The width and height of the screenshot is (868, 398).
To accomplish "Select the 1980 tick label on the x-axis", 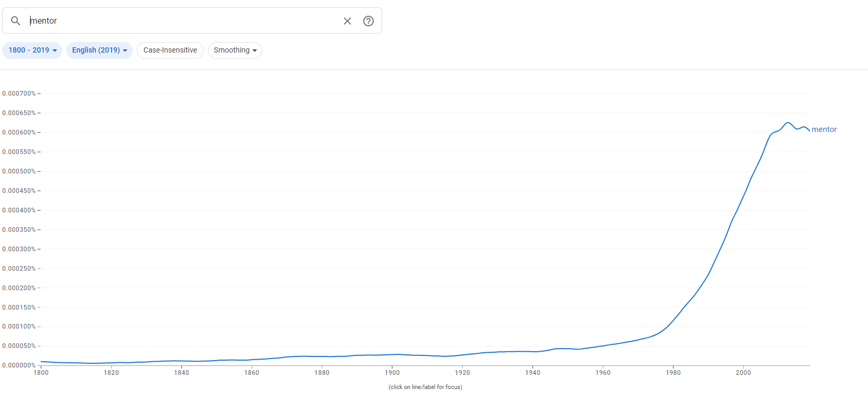I will click(673, 373).
